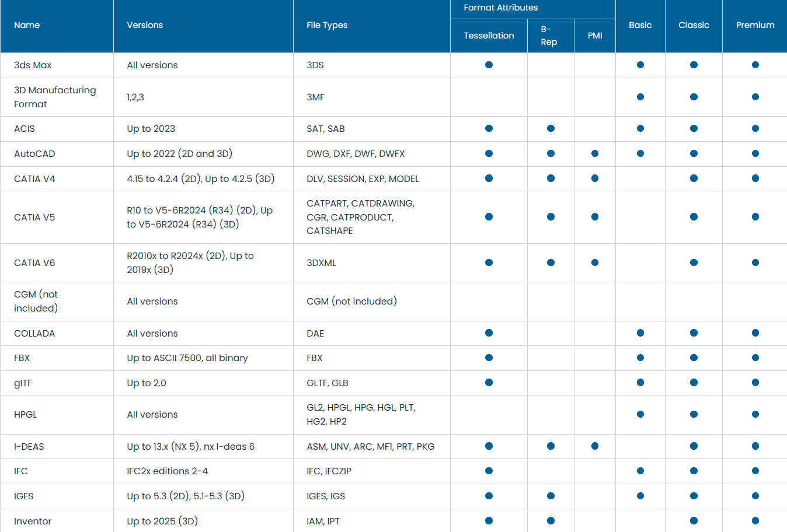Viewport: 787px width, 532px height.
Task: Click the Classic dot for CATIA V5
Action: tap(694, 217)
